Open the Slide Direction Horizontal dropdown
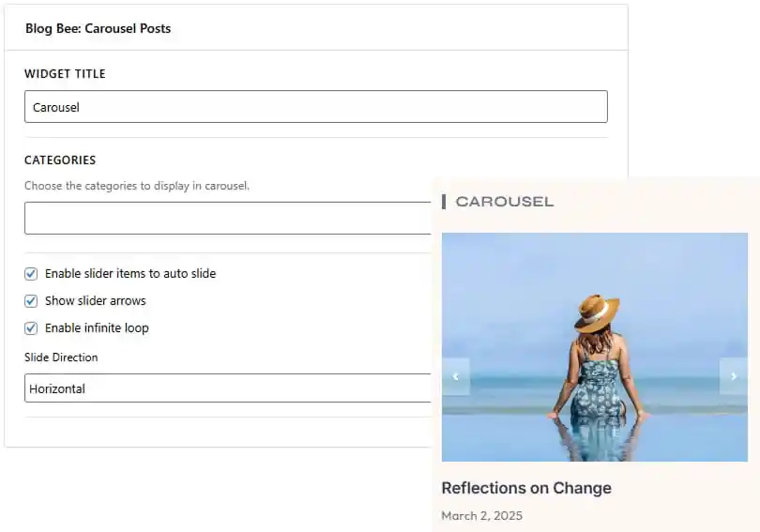 click(228, 388)
